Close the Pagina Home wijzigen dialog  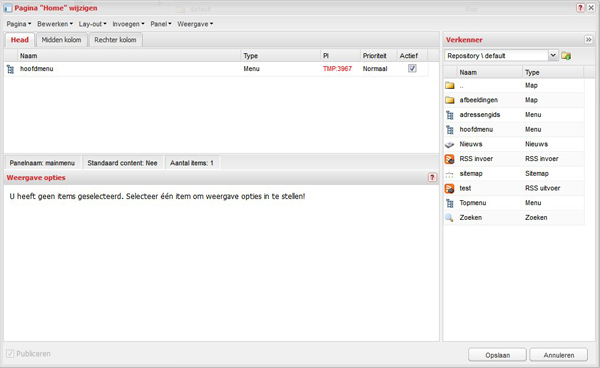pos(591,8)
